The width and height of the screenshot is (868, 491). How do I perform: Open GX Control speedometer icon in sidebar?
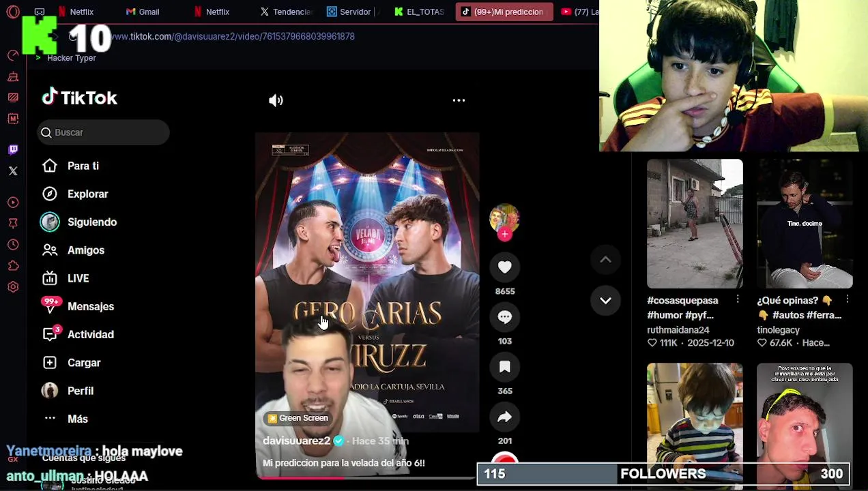tap(13, 55)
